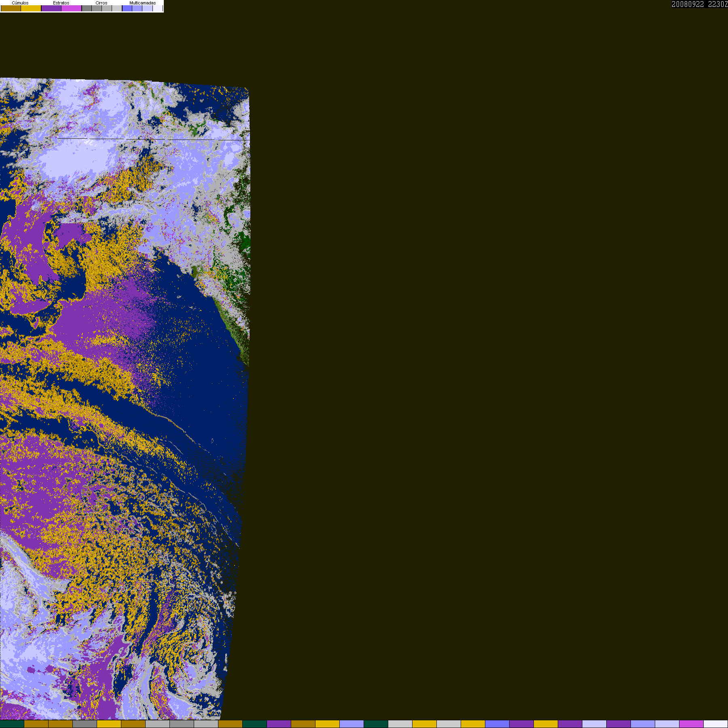Click the Multicamadas legend label

click(x=142, y=3)
